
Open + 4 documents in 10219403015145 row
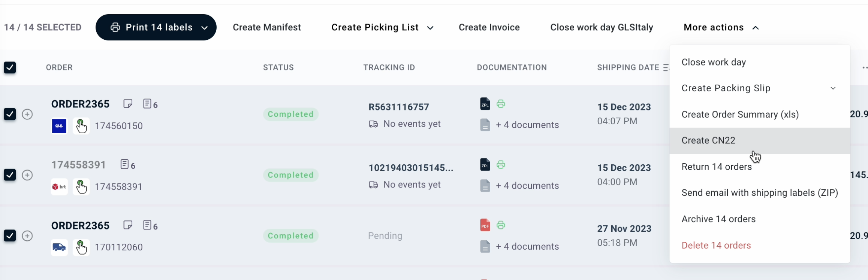pyautogui.click(x=527, y=186)
